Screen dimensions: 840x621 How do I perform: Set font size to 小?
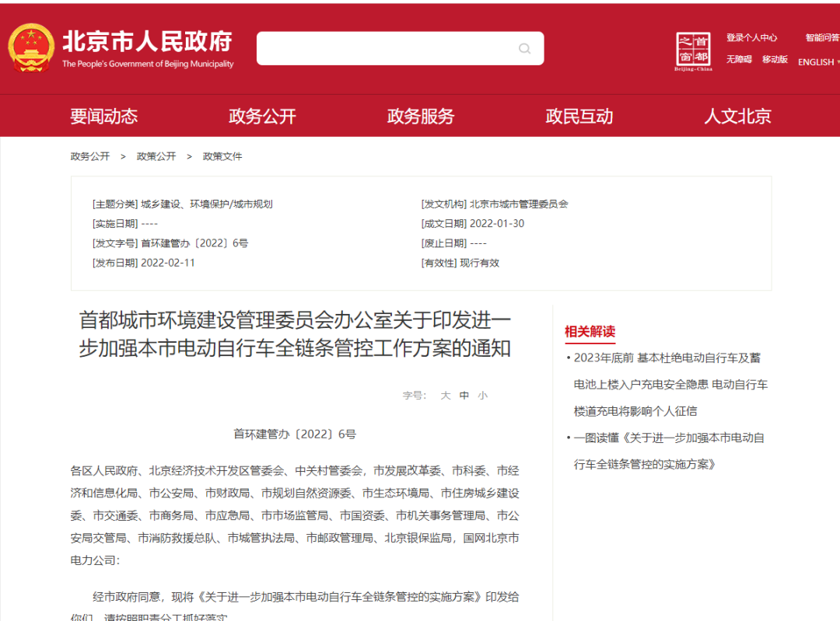pyautogui.click(x=483, y=396)
